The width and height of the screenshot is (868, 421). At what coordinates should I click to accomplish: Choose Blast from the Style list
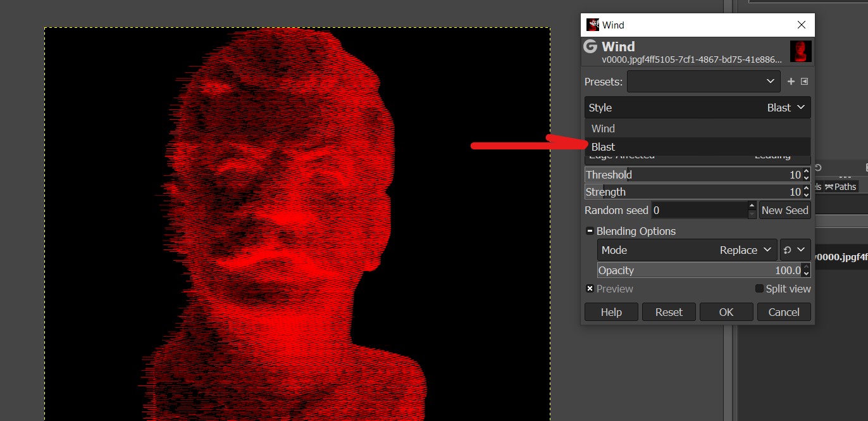(603, 147)
